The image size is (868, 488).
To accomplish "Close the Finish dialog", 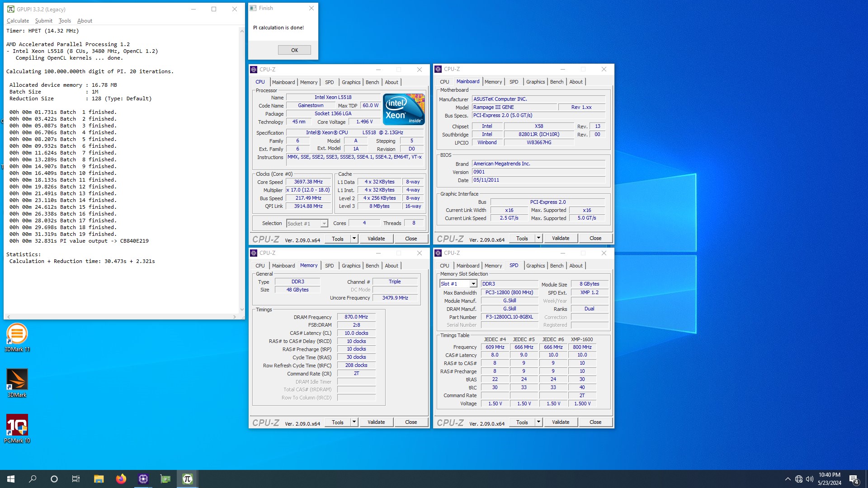I will click(311, 8).
